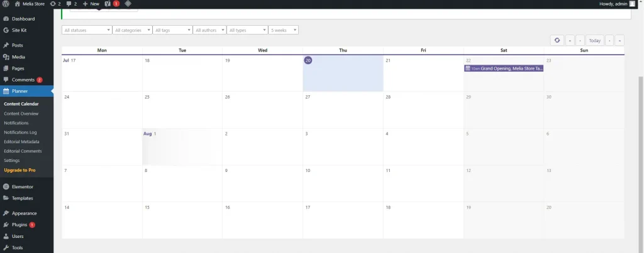Viewport: 644px width, 253px height.
Task: Open the New content menu
Action: 91,4
